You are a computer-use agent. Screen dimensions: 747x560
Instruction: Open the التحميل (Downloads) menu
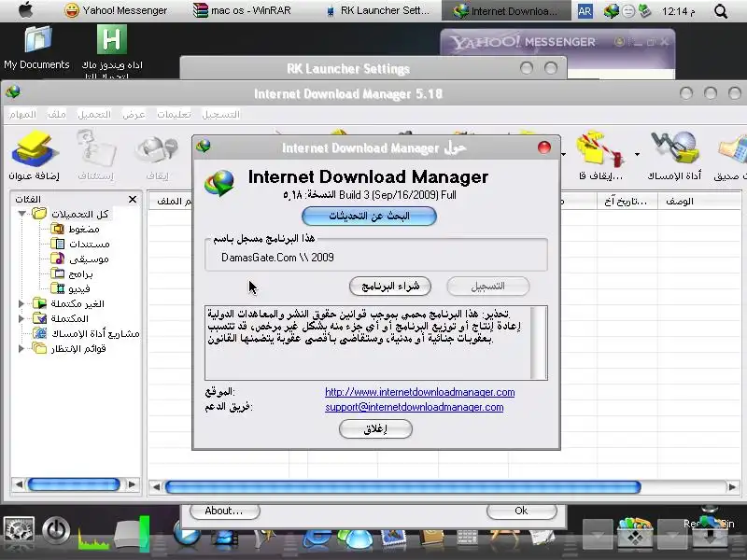[x=94, y=114]
